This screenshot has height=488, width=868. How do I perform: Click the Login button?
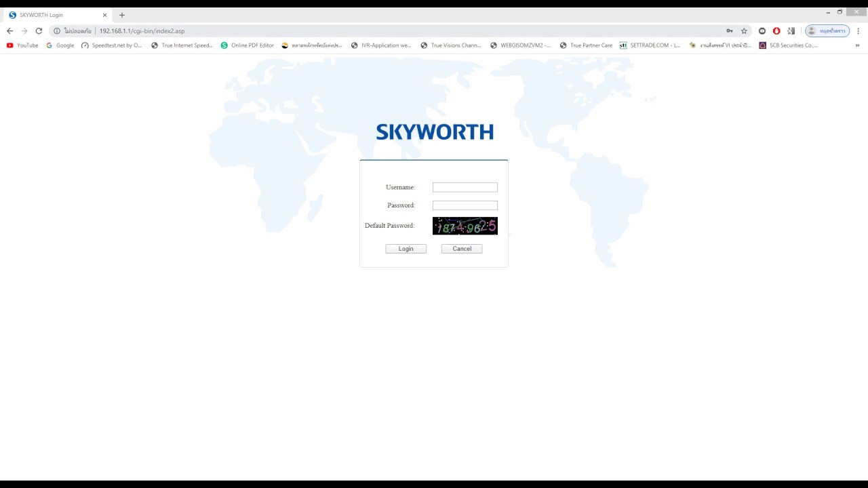pyautogui.click(x=406, y=249)
